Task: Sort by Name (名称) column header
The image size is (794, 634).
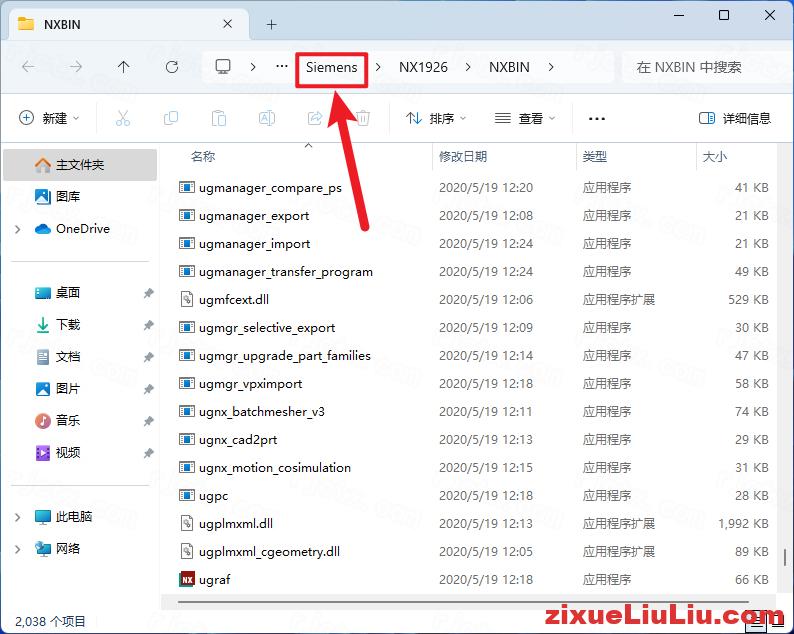Action: (203, 156)
